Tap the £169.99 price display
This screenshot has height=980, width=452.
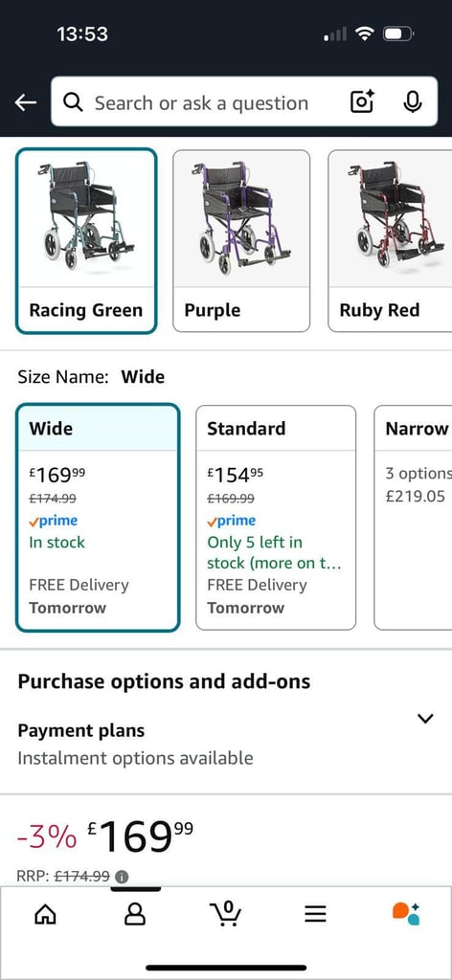140,836
